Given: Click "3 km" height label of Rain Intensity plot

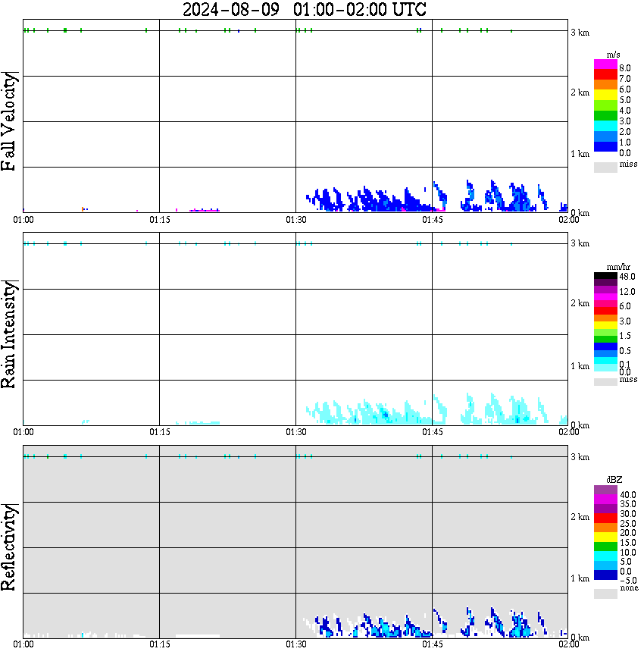Looking at the screenshot, I should click(580, 243).
